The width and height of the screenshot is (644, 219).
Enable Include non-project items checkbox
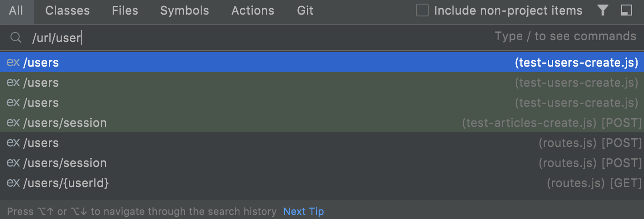click(422, 10)
